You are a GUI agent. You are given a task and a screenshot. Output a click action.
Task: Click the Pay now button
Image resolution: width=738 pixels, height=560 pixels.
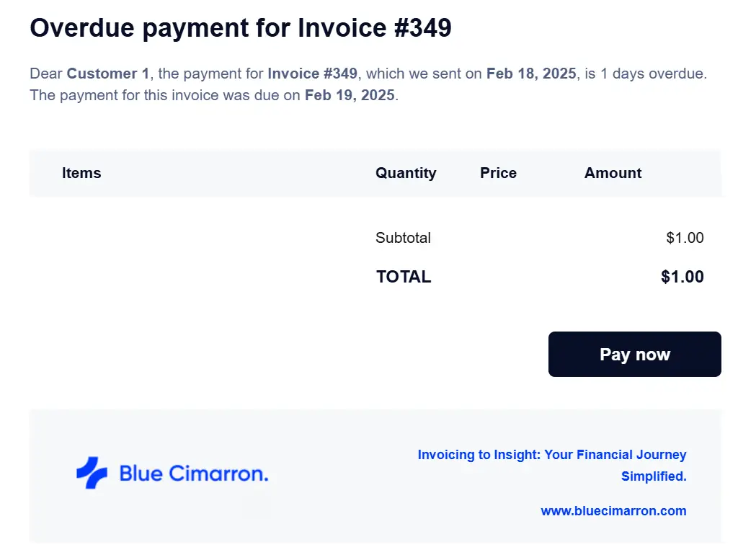tap(634, 354)
